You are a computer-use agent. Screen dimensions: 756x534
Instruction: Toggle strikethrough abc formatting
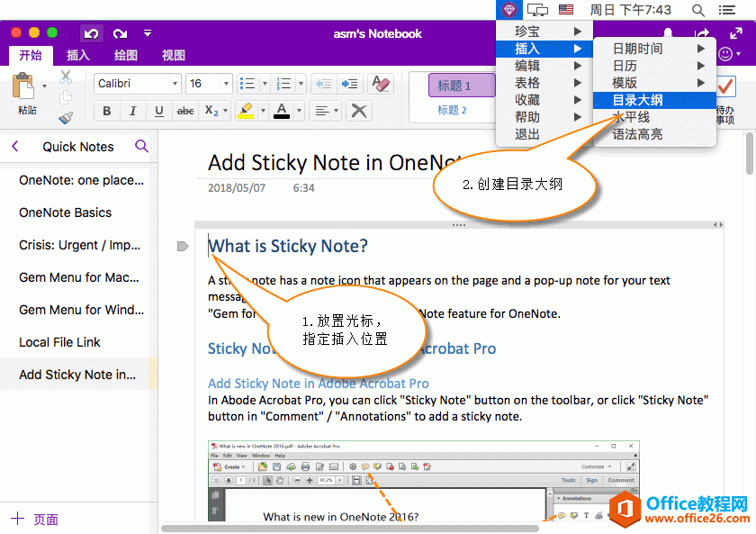point(185,111)
